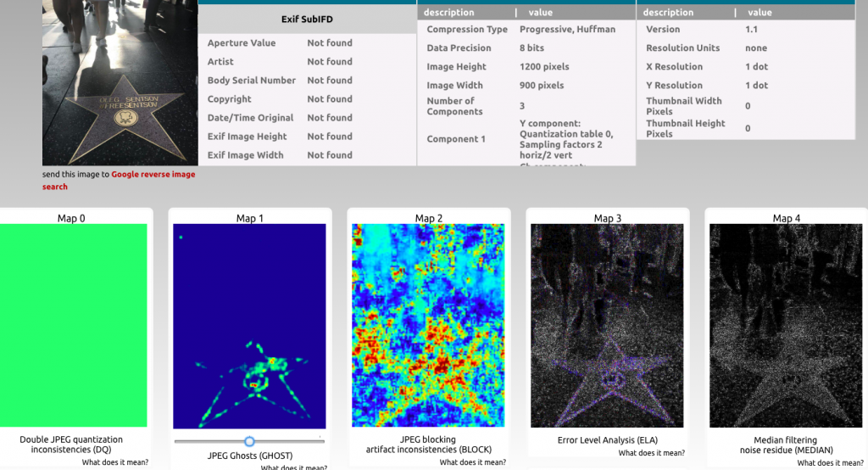Click the 'Map 2' title

tap(428, 218)
